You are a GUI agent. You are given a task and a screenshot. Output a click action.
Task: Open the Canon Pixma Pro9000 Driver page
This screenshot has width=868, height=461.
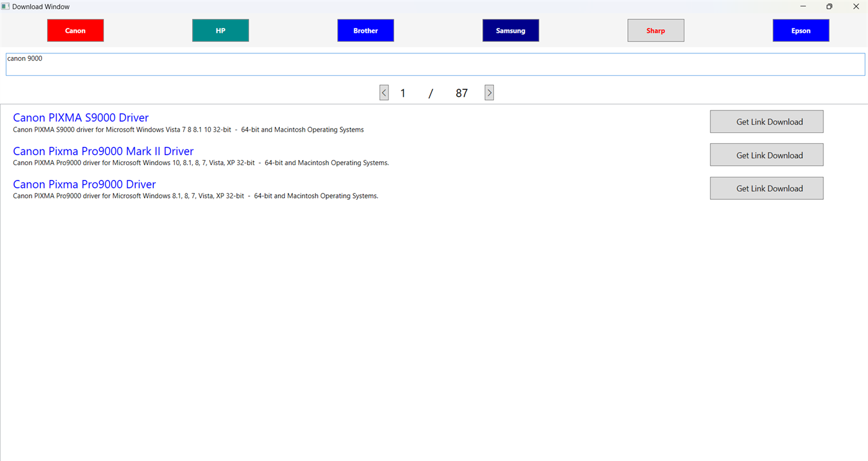click(84, 184)
